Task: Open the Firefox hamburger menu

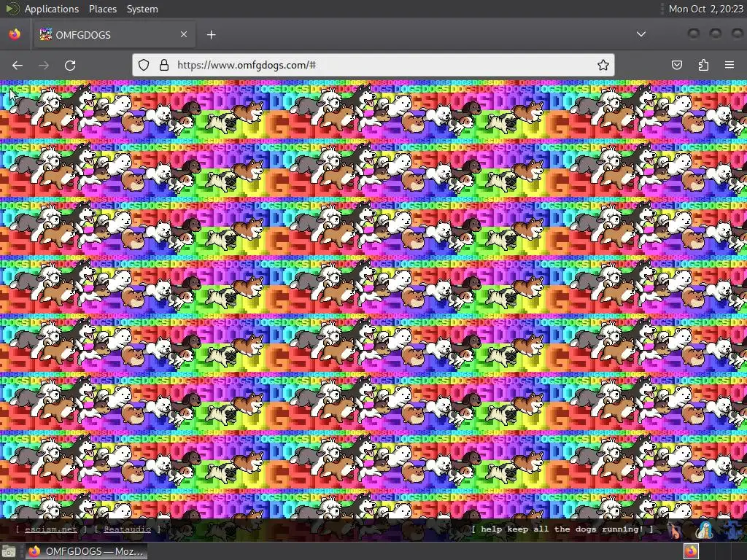Action: (729, 65)
